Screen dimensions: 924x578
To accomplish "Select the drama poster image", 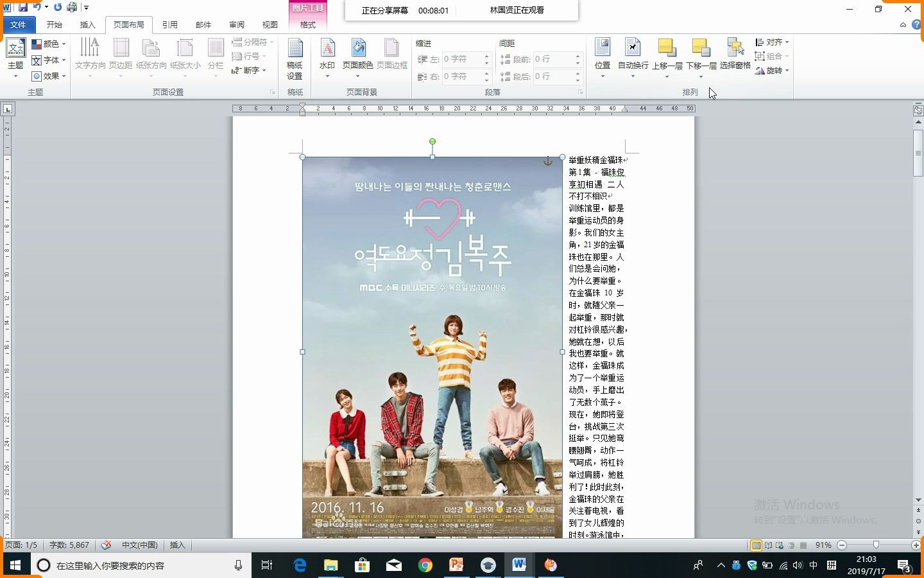I will pyautogui.click(x=432, y=347).
